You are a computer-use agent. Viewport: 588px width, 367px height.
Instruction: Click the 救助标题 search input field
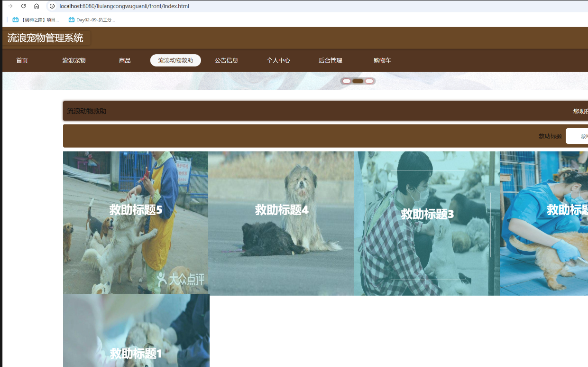(577, 136)
